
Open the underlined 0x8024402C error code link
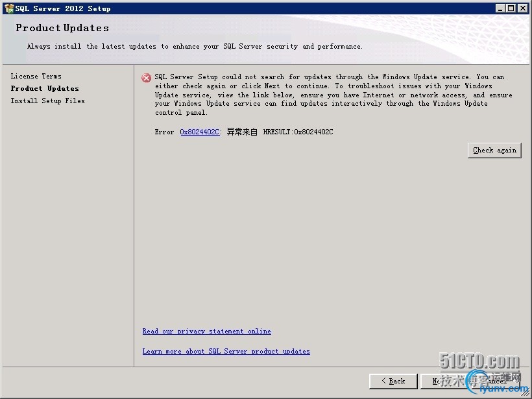pos(200,132)
